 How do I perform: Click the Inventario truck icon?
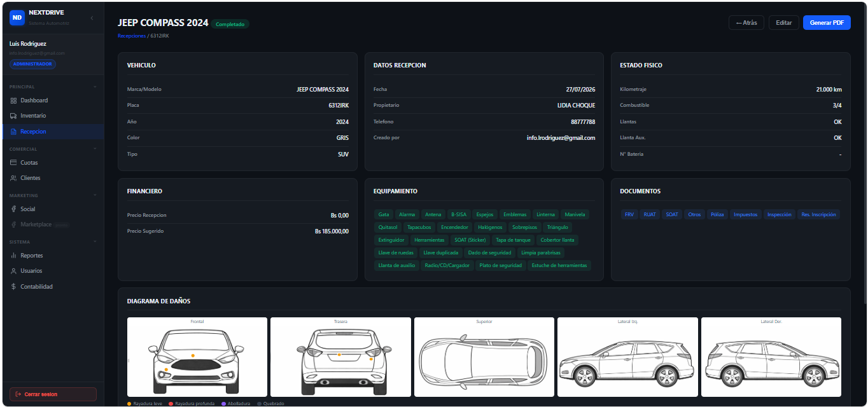[x=14, y=116]
